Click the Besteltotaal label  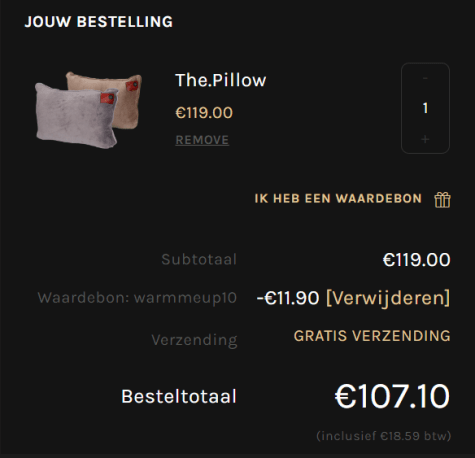coord(179,396)
